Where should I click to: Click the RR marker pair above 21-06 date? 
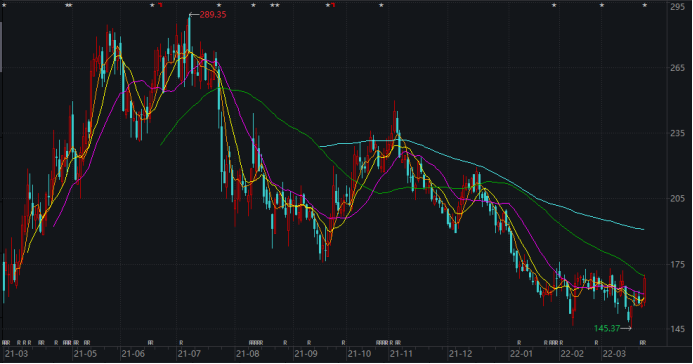[x=151, y=343]
